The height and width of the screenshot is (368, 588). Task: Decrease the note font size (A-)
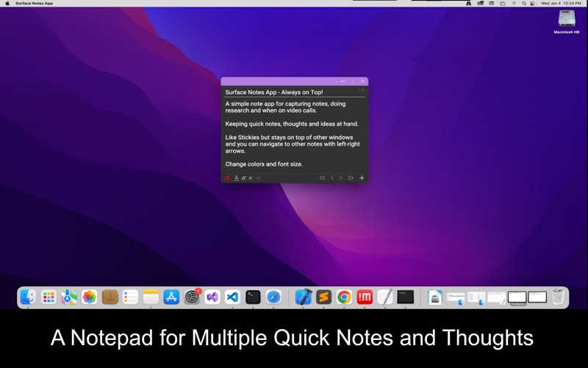click(251, 178)
